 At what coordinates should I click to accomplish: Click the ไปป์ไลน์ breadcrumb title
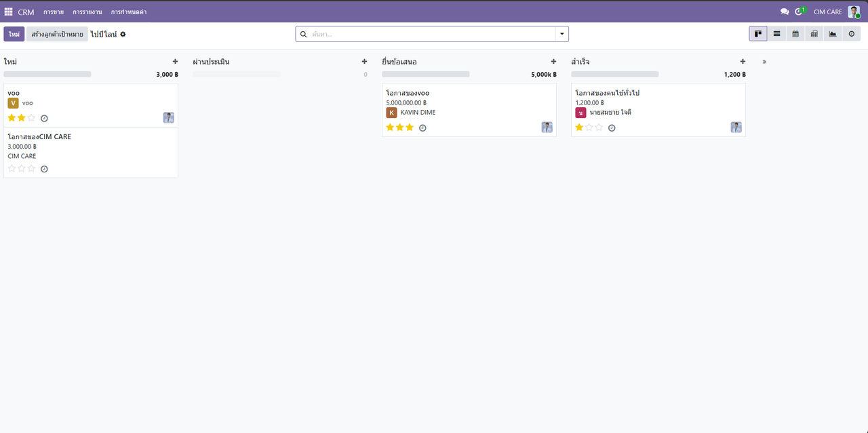[x=104, y=34]
